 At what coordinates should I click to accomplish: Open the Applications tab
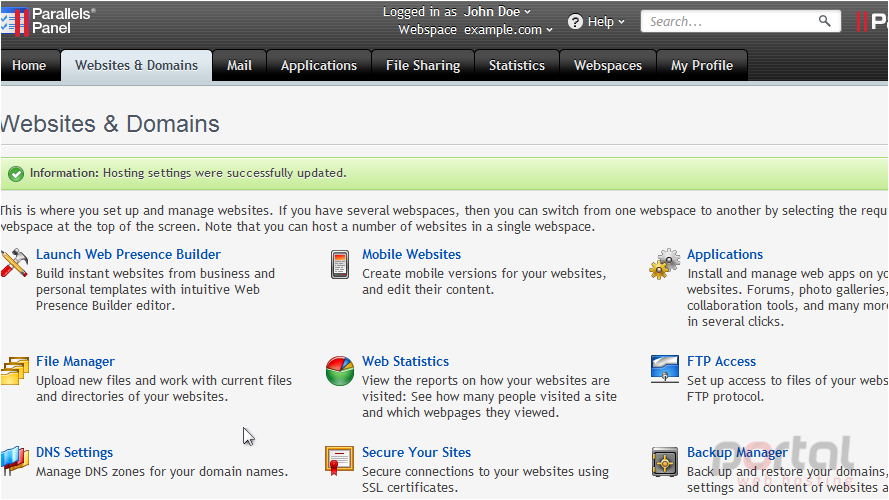(319, 65)
